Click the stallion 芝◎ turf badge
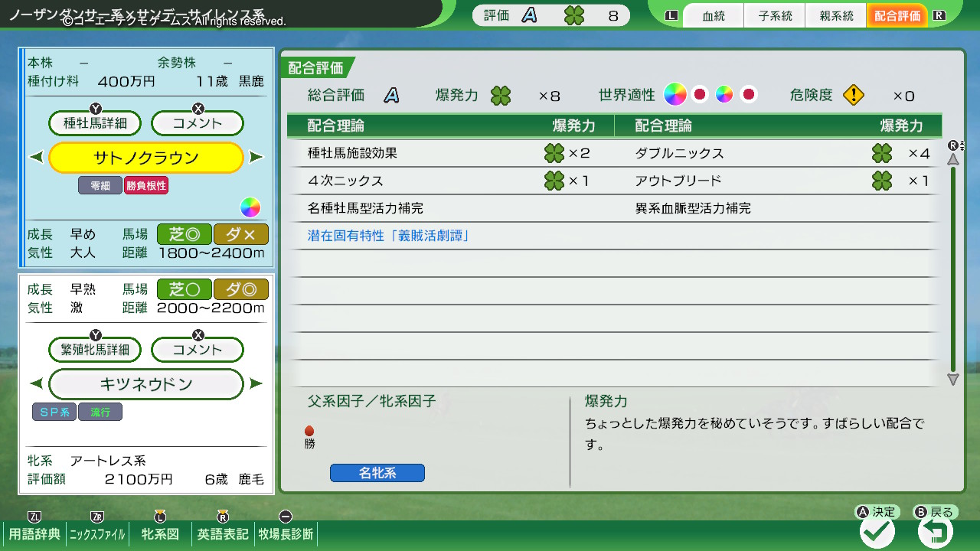Viewport: 980px width, 551px height. 184,234
